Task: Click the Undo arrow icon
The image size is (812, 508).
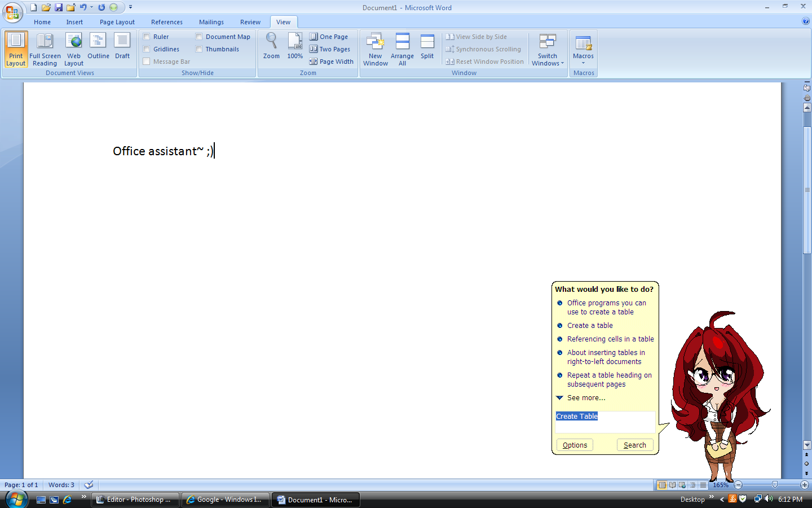Action: click(83, 7)
